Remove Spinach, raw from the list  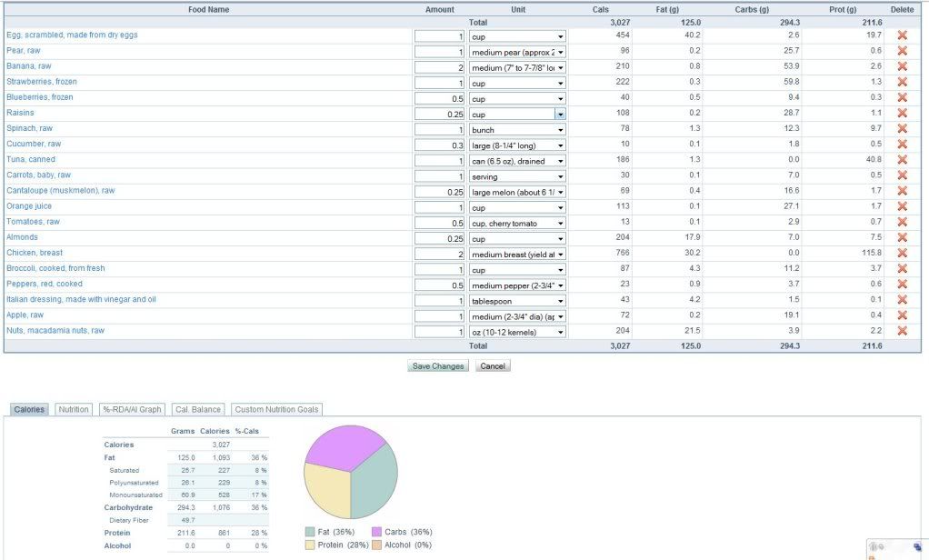tap(902, 128)
